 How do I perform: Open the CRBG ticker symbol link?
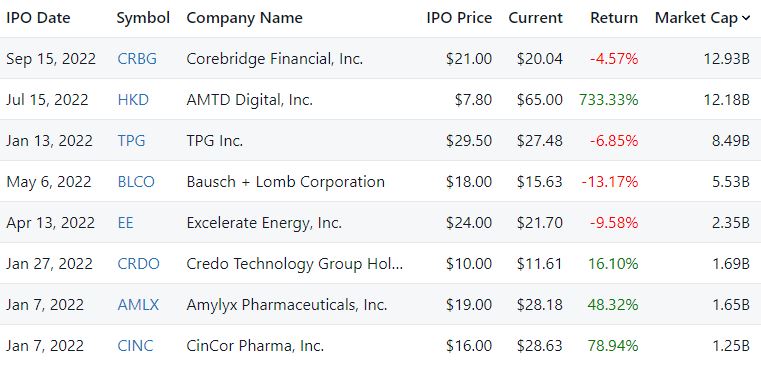point(137,59)
